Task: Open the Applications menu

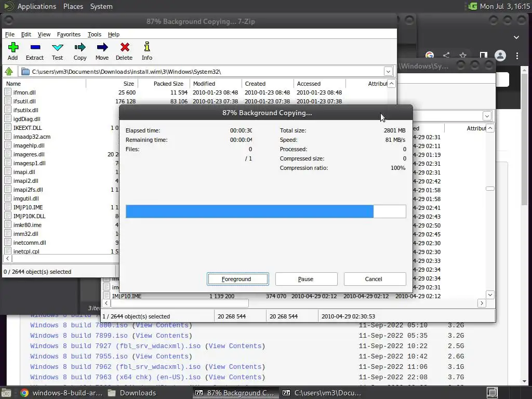Action: pyautogui.click(x=37, y=6)
